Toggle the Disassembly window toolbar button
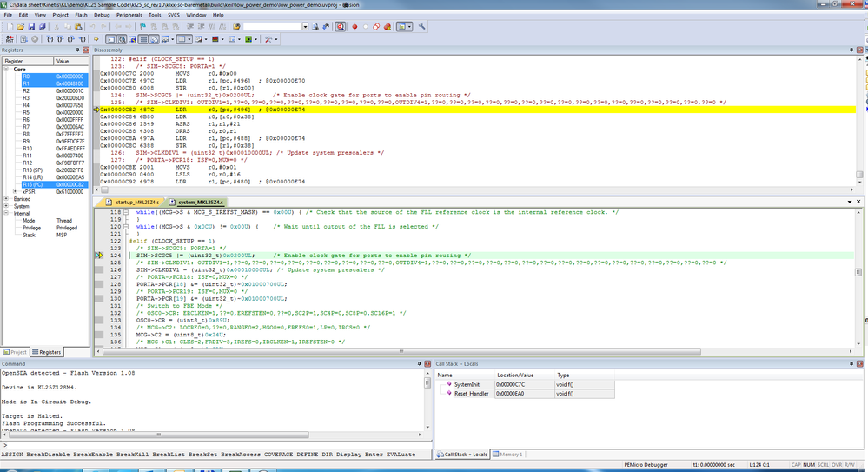The image size is (868, 472). (121, 39)
